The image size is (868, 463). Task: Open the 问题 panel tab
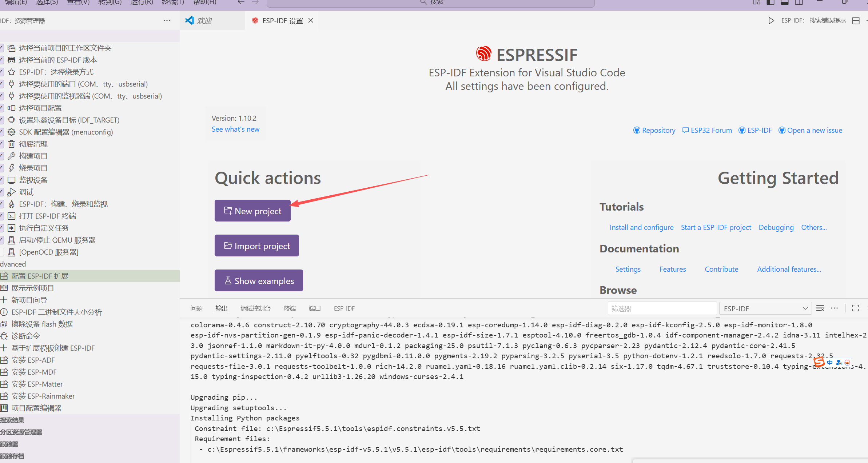tap(196, 308)
